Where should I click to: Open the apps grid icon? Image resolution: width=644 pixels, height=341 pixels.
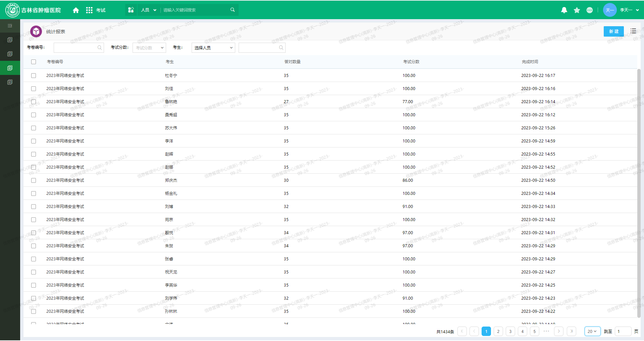[89, 10]
